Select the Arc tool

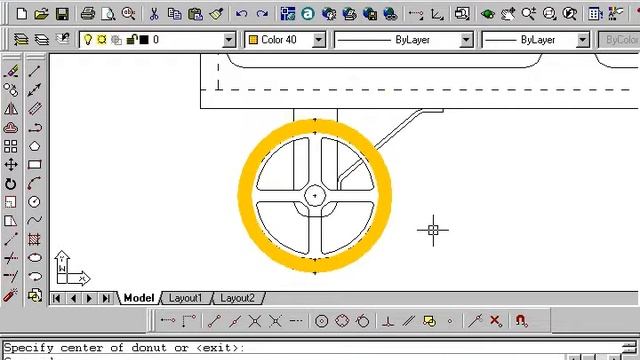click(35, 184)
